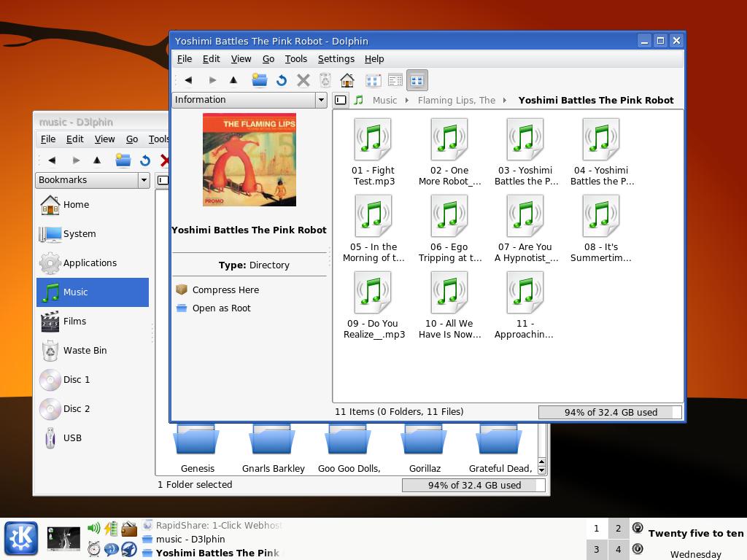747x560 pixels.
Task: Expand the arrow after Flaming Lips breadcrumb
Action: point(505,100)
